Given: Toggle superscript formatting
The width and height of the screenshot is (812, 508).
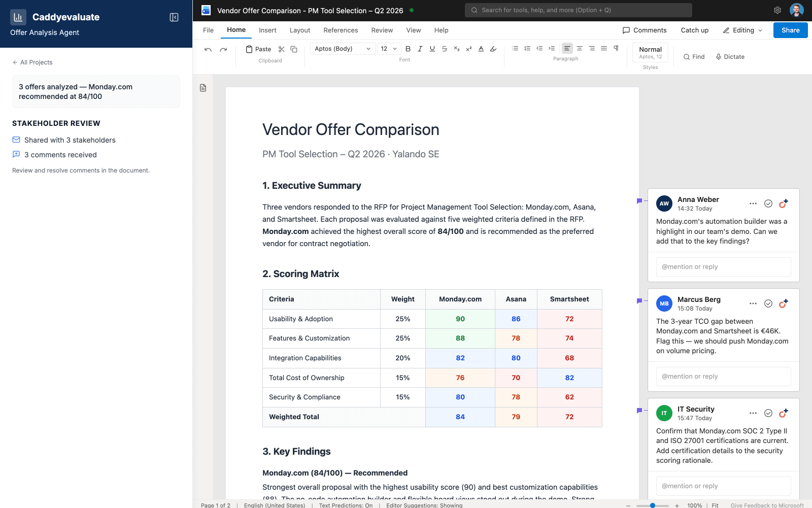Looking at the screenshot, I should point(469,49).
